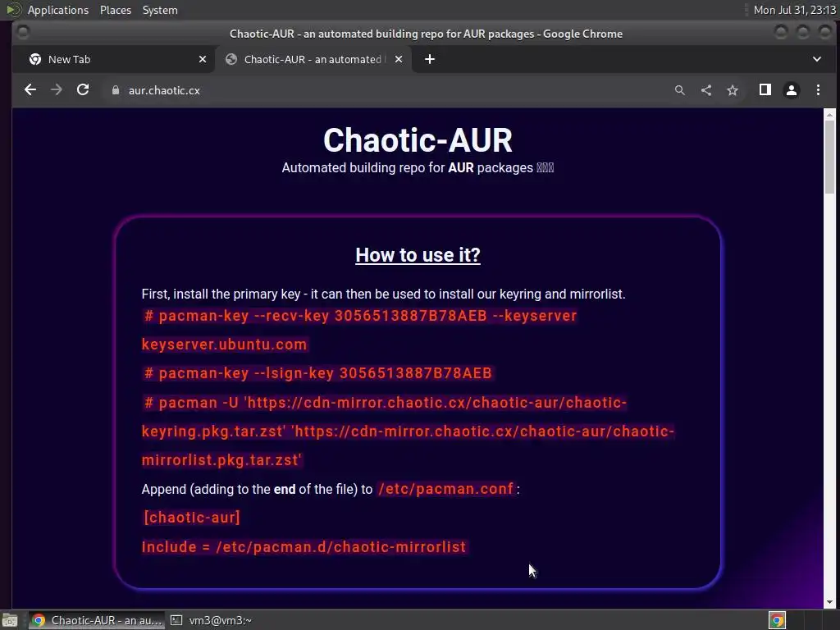Click the First, install the primary key sentence

[384, 294]
